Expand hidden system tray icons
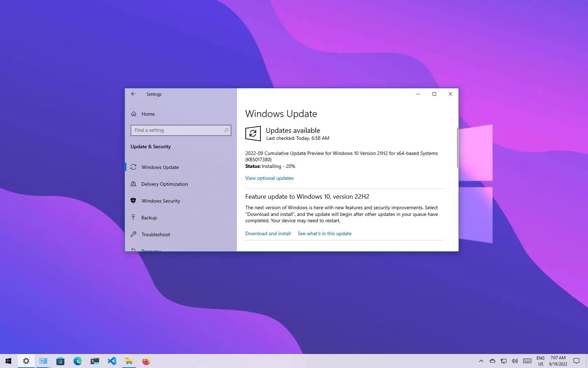 tap(481, 361)
